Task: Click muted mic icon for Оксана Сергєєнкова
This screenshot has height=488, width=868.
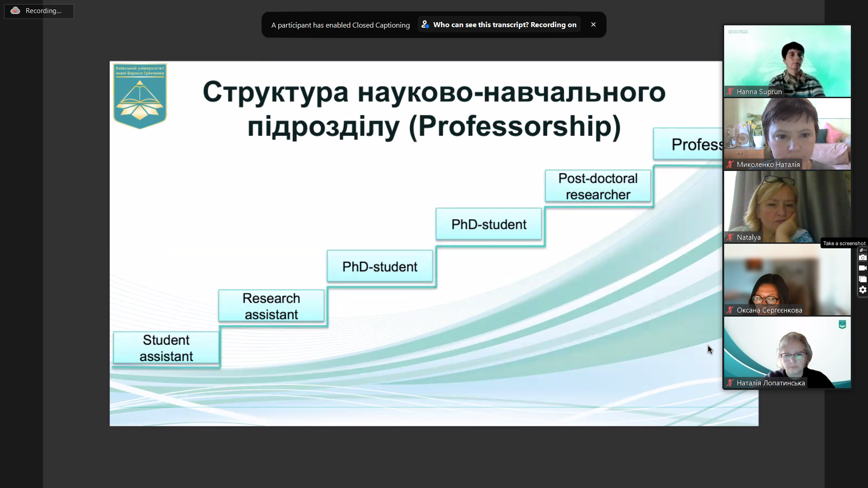Action: [x=730, y=310]
